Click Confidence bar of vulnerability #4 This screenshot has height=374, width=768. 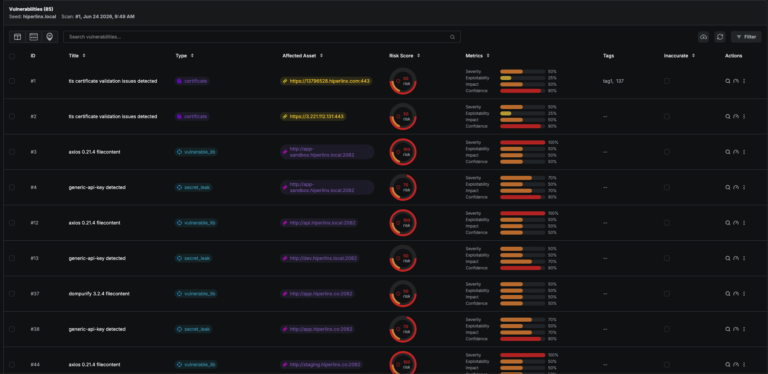click(523, 197)
